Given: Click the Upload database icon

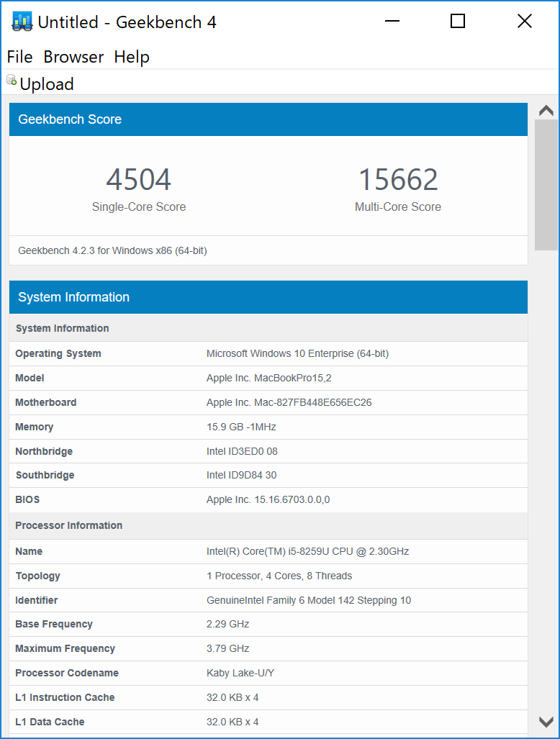Looking at the screenshot, I should coord(12,80).
